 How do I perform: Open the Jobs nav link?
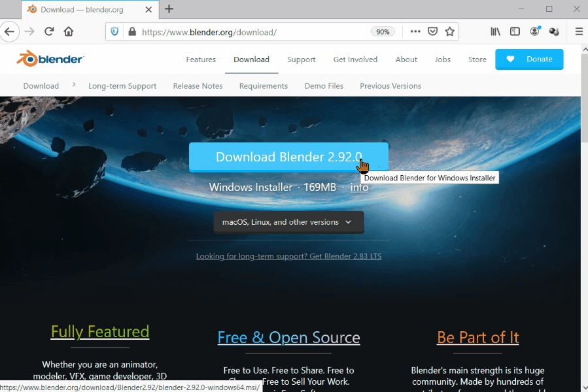pyautogui.click(x=443, y=59)
